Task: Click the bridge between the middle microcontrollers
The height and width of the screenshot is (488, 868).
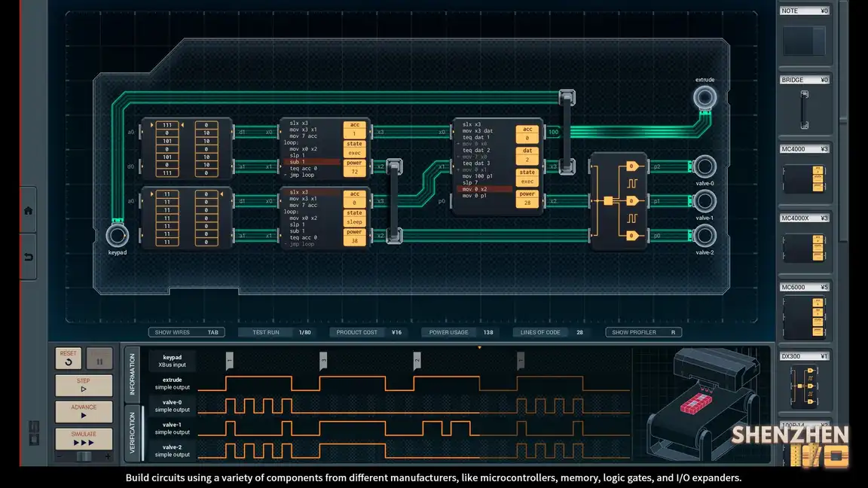Action: (394, 201)
